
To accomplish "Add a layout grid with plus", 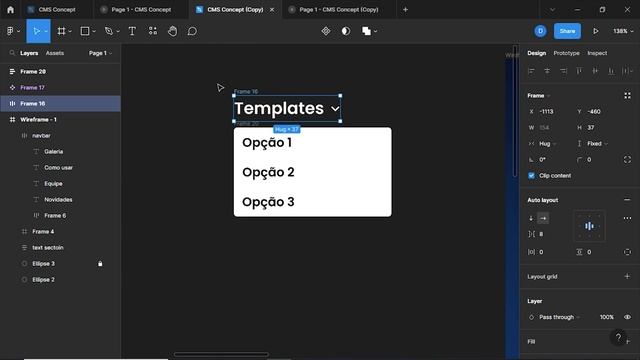I will tap(627, 276).
